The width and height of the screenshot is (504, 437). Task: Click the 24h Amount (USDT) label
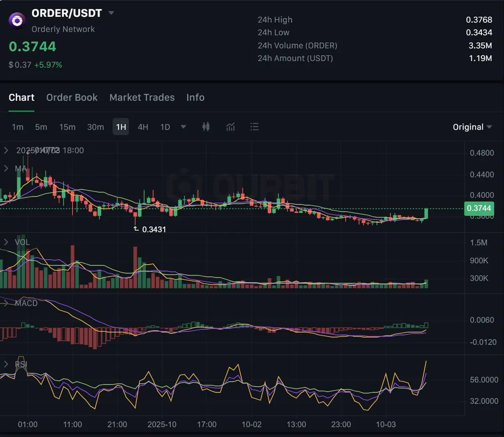pyautogui.click(x=295, y=58)
